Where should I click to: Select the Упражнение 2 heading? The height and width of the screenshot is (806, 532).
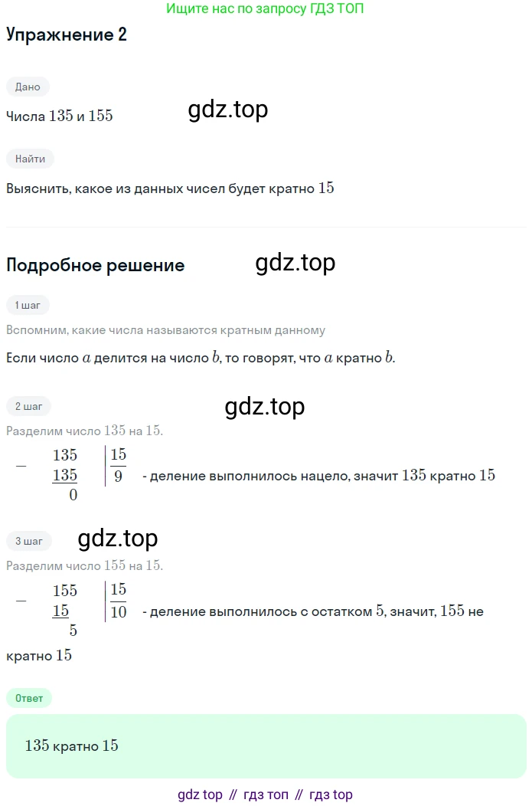pyautogui.click(x=67, y=34)
